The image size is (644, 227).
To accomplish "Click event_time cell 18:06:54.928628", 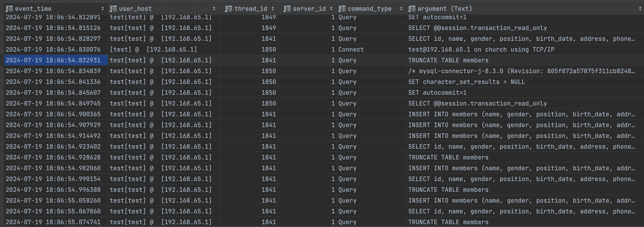I will coord(56,157).
